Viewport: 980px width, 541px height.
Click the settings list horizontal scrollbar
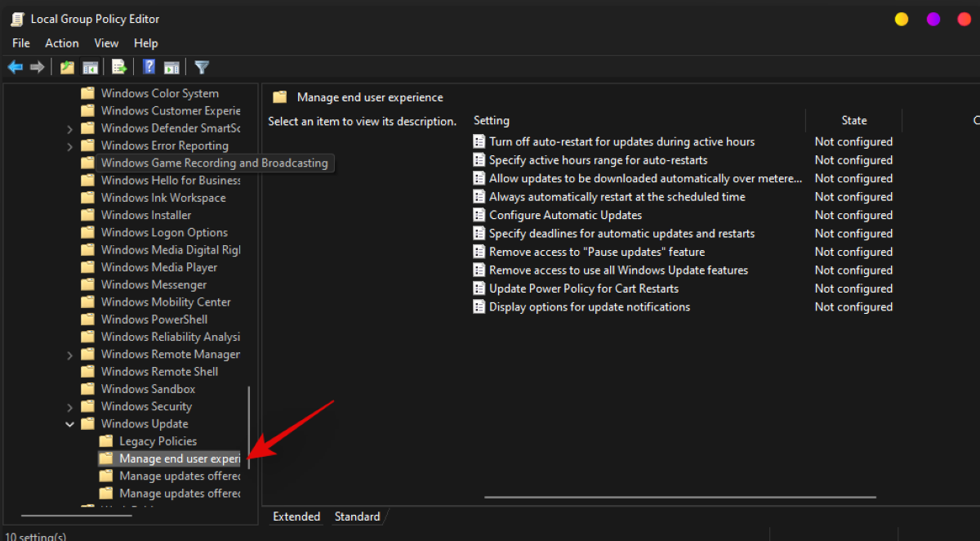(x=679, y=497)
